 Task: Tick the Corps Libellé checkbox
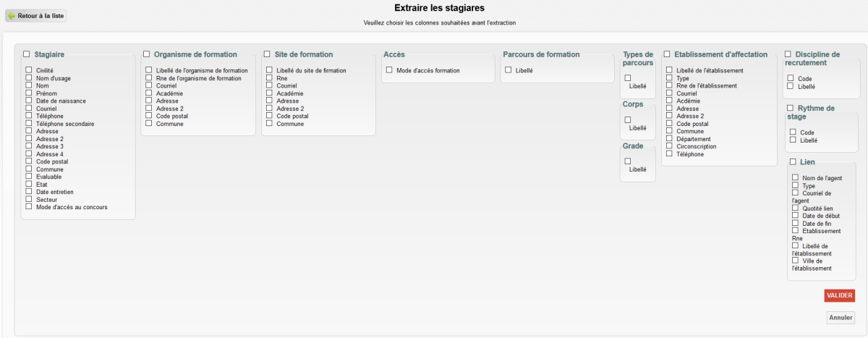tap(628, 119)
